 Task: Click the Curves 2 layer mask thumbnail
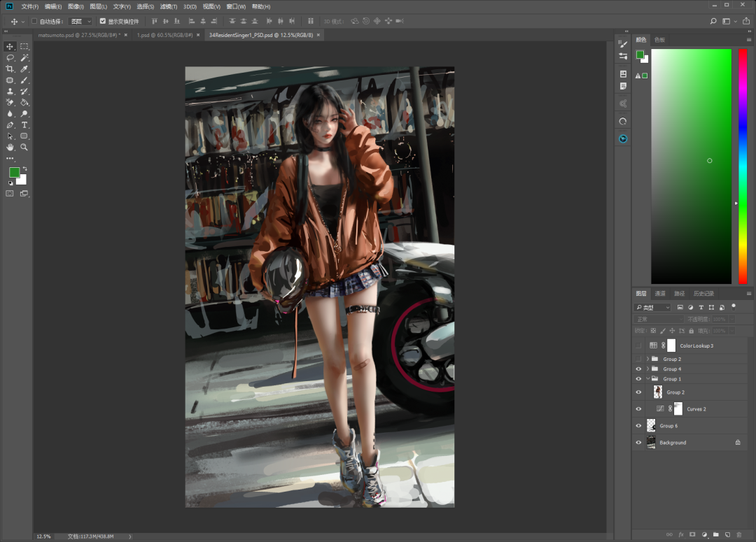pyautogui.click(x=678, y=409)
